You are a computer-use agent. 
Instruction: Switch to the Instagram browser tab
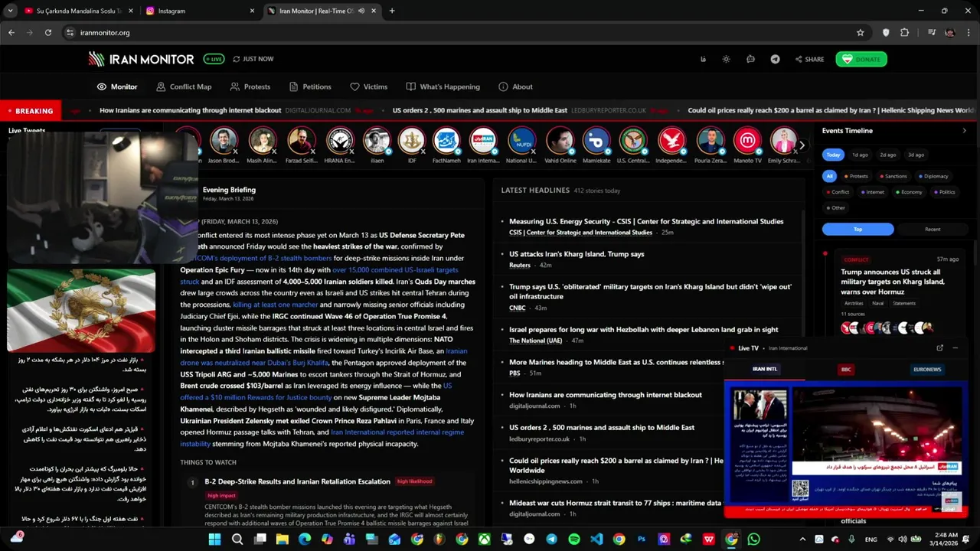click(199, 11)
